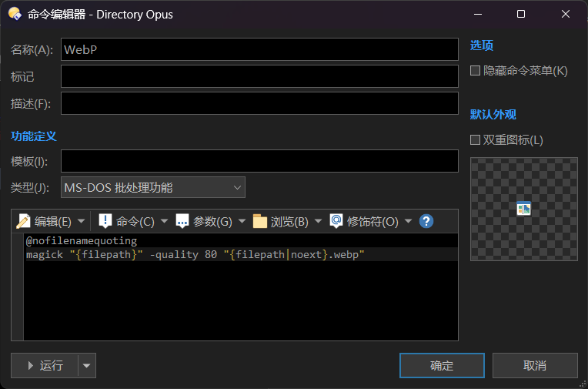This screenshot has height=389, width=588.
Task: Expand the 编辑(E) dropdown arrow
Action: coord(81,222)
